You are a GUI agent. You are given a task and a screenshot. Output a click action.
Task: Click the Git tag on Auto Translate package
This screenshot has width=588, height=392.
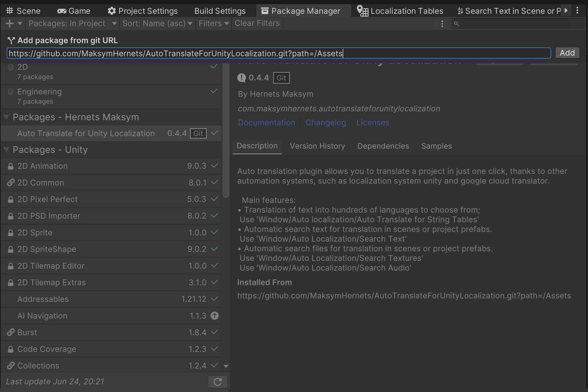198,133
